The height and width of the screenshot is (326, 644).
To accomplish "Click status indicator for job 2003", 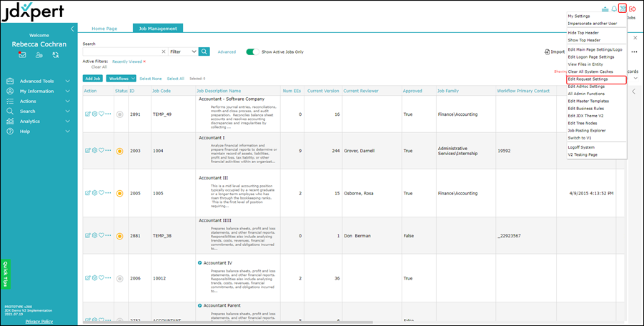I will pos(119,151).
